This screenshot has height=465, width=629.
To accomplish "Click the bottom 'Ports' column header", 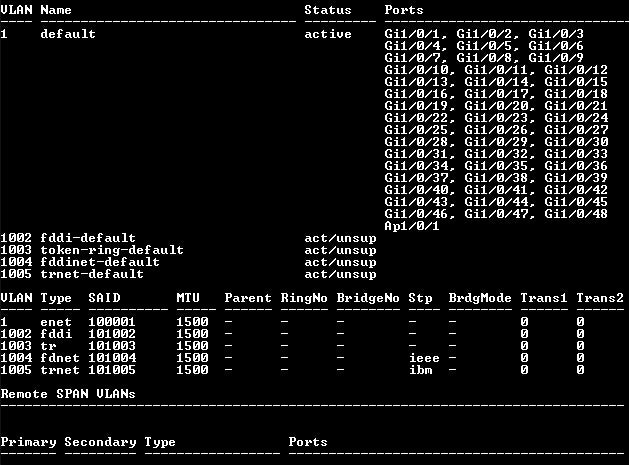I will click(x=308, y=442).
